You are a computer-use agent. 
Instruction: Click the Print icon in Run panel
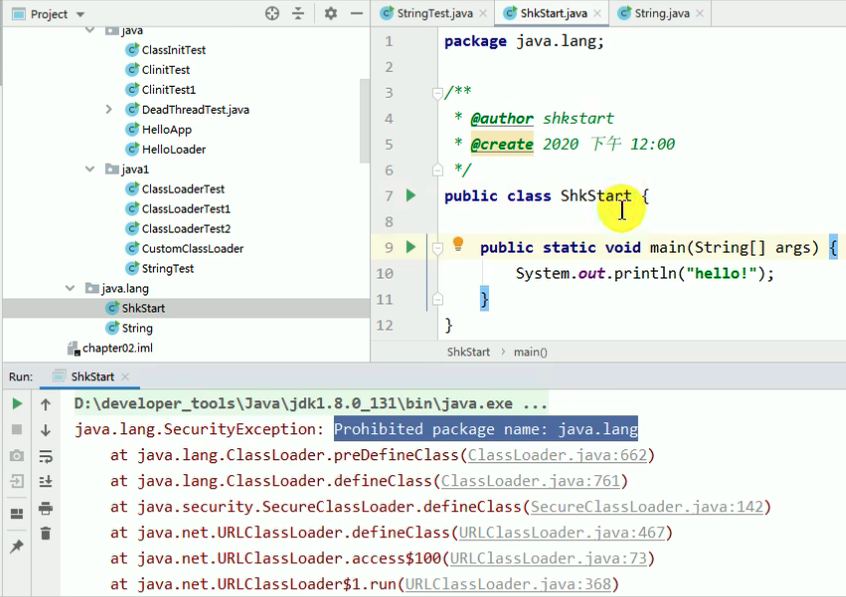pos(45,508)
